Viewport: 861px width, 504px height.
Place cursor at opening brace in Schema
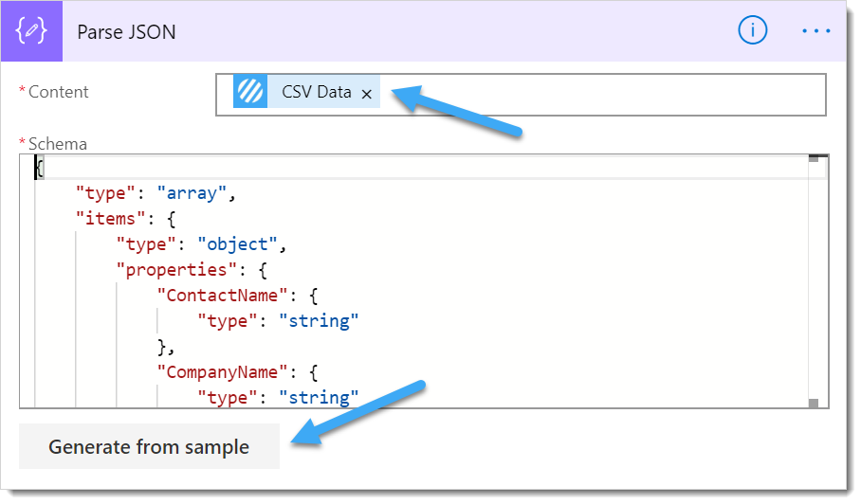(40, 169)
